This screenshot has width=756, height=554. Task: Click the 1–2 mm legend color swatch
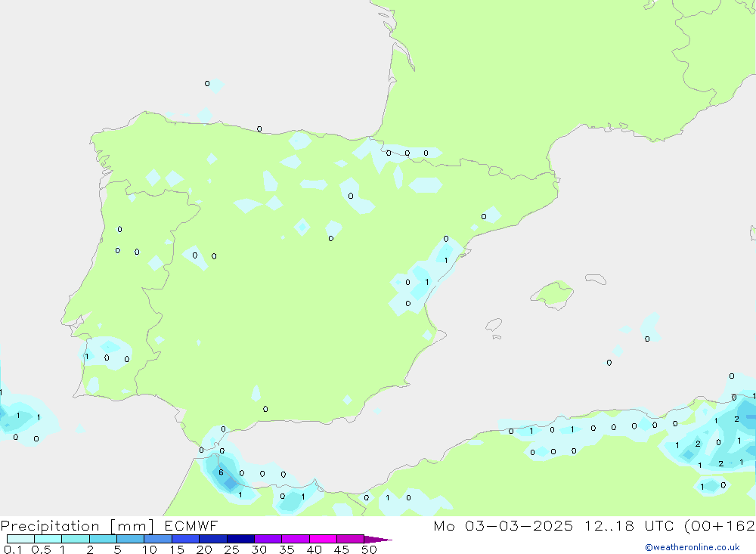[x=75, y=539]
